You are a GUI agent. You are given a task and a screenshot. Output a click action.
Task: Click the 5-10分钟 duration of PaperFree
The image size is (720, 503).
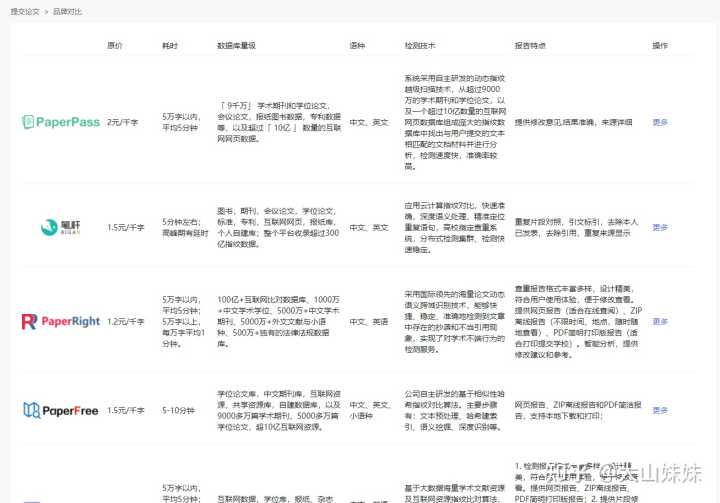179,410
